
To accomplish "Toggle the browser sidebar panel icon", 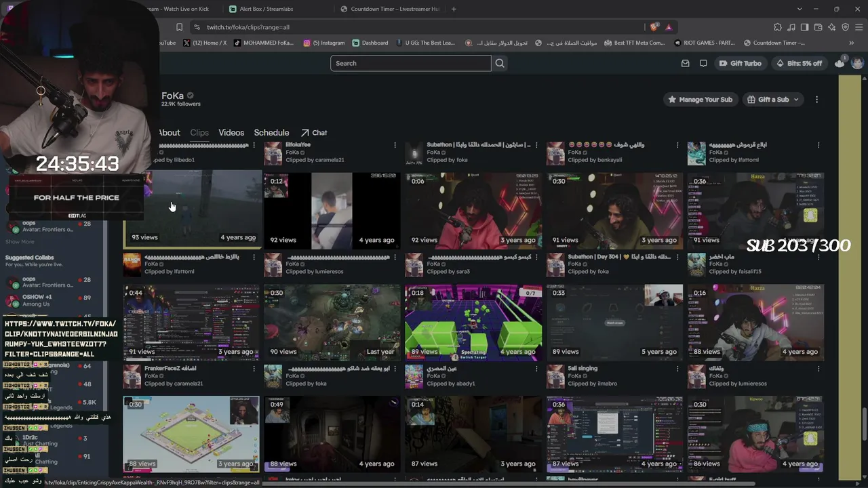I will 804,27.
